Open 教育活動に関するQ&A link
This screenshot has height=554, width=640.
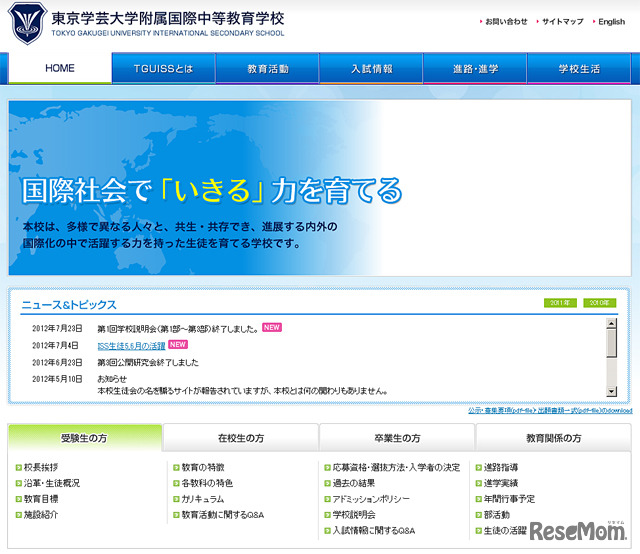(222, 515)
